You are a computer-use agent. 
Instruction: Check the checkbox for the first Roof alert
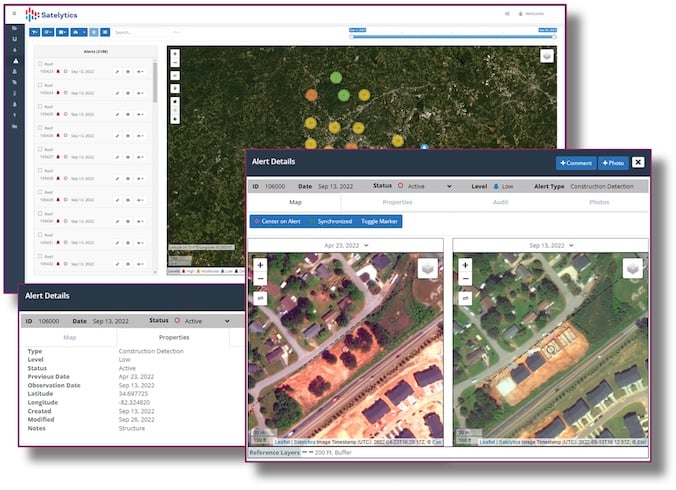[39, 64]
